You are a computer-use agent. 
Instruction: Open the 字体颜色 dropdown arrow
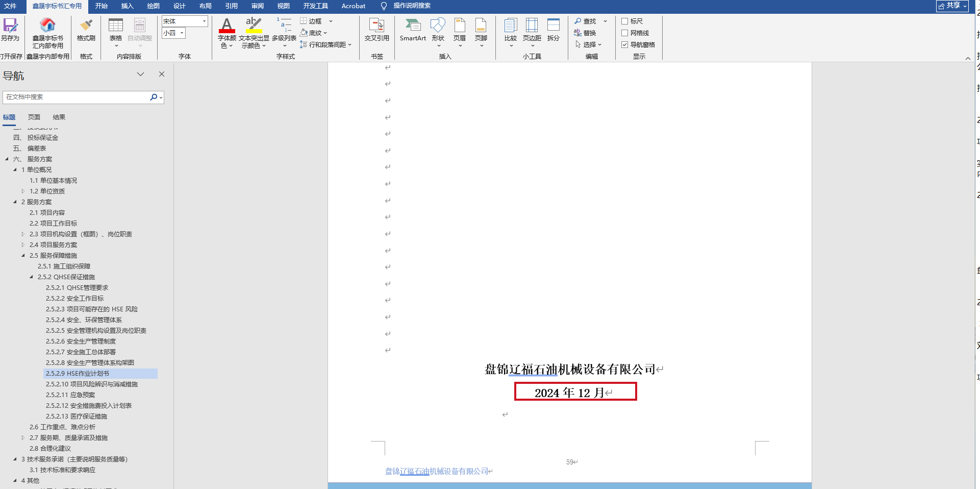click(231, 46)
